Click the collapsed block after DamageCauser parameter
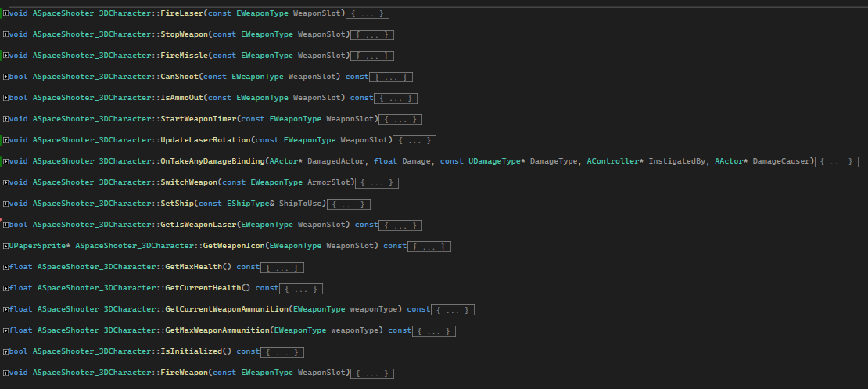Image resolution: width=868 pixels, height=389 pixels. tap(836, 162)
